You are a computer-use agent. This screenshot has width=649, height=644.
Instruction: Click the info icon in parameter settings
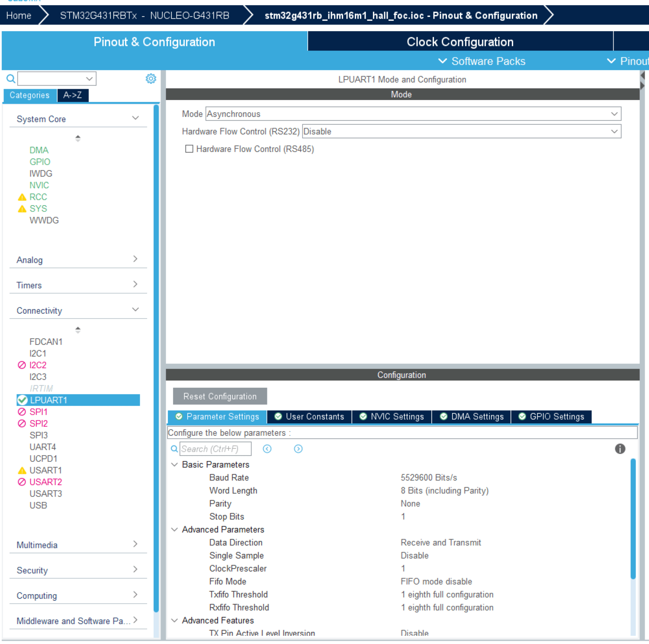[620, 449]
